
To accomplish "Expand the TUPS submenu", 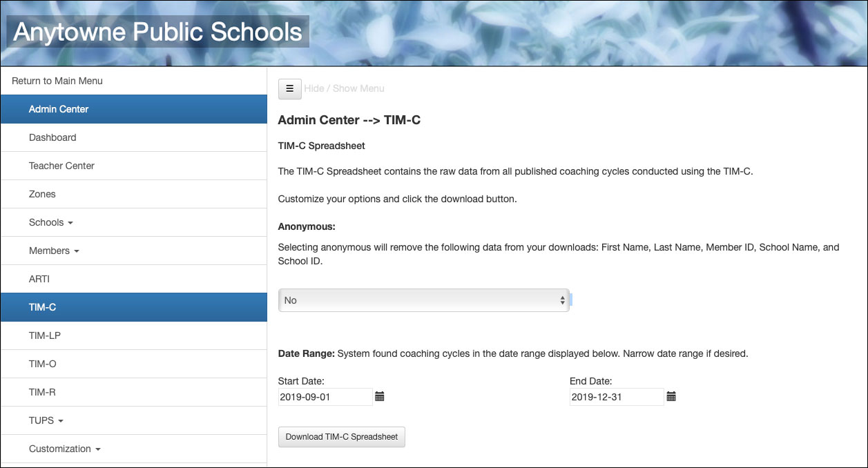I will click(x=134, y=420).
